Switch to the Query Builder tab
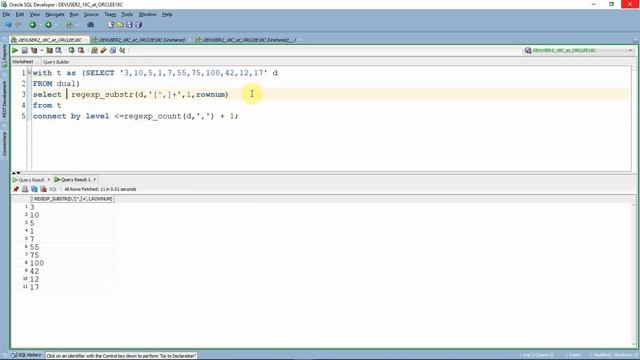640x360 pixels. (56, 62)
